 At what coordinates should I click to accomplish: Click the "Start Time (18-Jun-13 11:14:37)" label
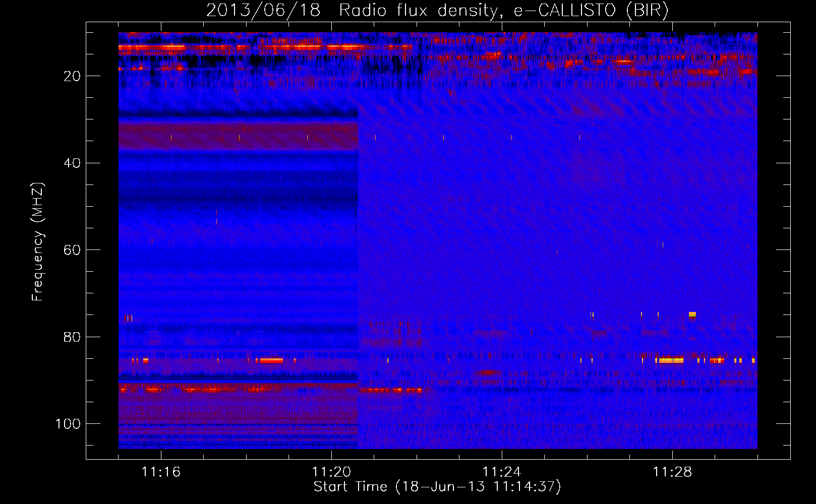pyautogui.click(x=437, y=487)
